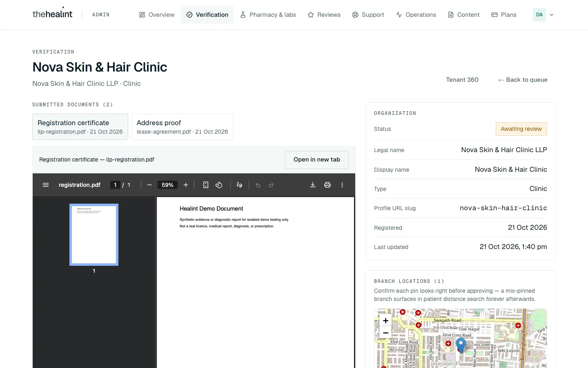Image resolution: width=588 pixels, height=368 pixels.
Task: Rotate the PDF counterclockwise
Action: [x=219, y=185]
